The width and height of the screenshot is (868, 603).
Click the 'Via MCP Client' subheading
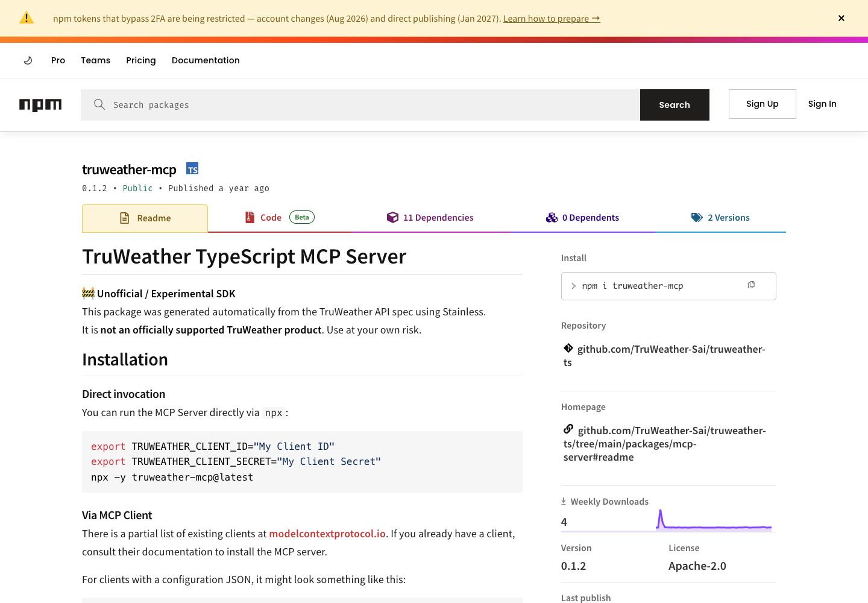[117, 515]
